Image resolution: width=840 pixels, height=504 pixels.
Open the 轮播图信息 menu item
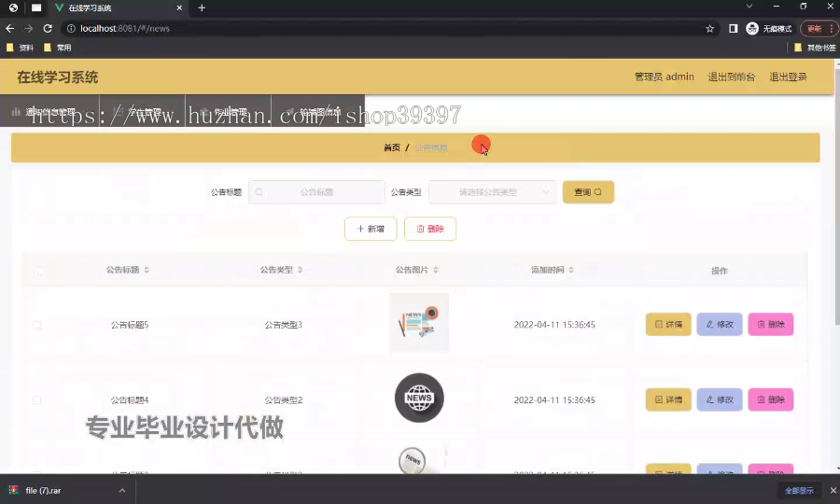[317, 111]
